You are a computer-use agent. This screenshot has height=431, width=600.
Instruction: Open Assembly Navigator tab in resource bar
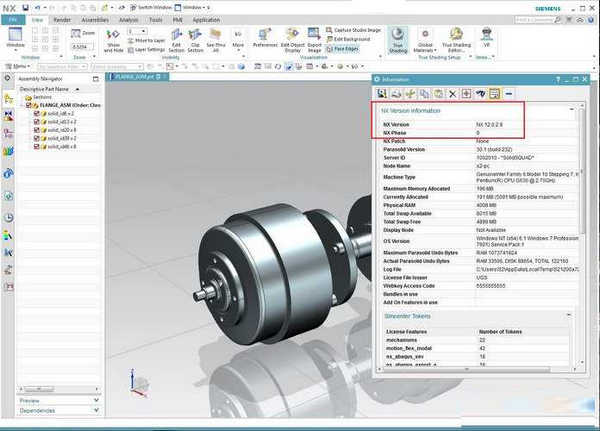[x=8, y=99]
